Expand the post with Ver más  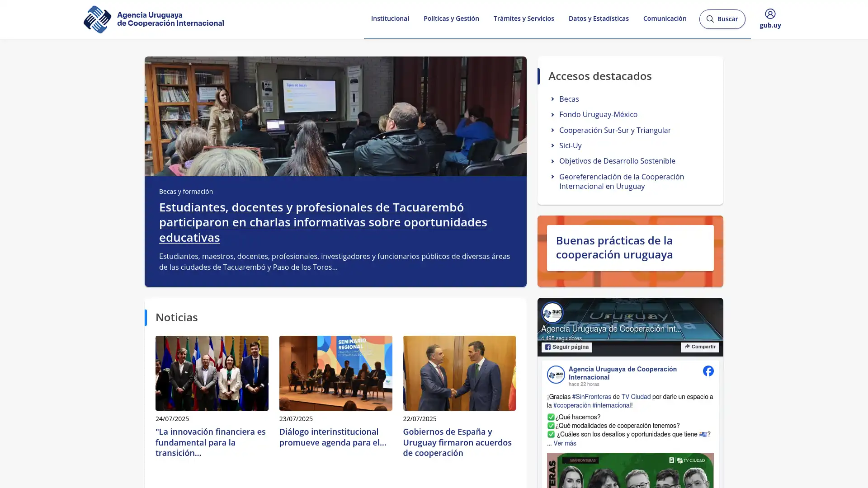tap(564, 443)
